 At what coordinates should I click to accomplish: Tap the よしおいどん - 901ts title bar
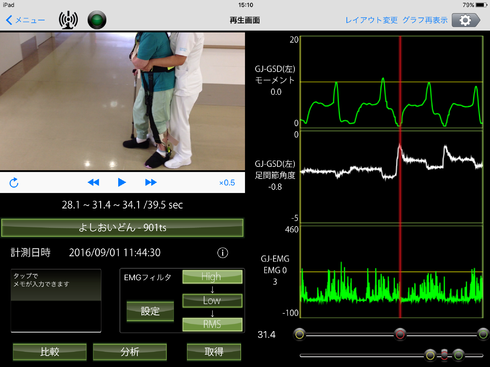click(x=122, y=228)
